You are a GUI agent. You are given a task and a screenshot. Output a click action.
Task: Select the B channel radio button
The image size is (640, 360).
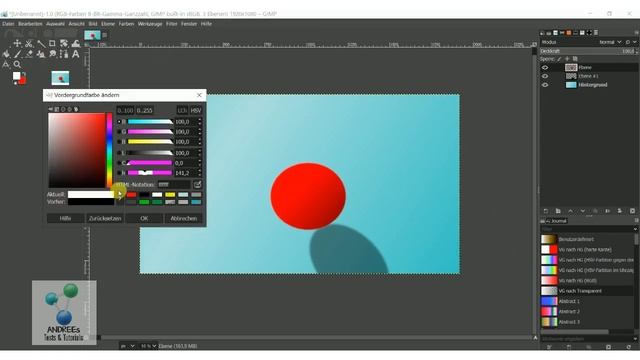119,142
